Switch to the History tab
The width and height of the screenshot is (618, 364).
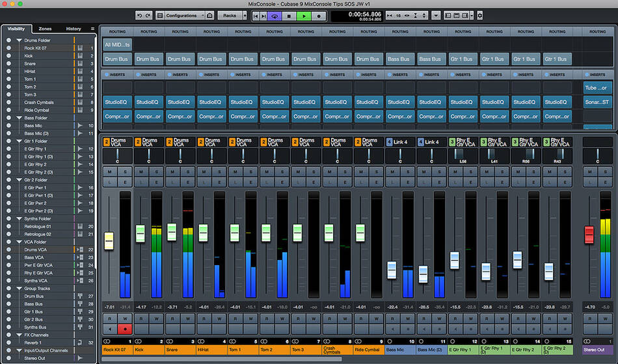[74, 29]
